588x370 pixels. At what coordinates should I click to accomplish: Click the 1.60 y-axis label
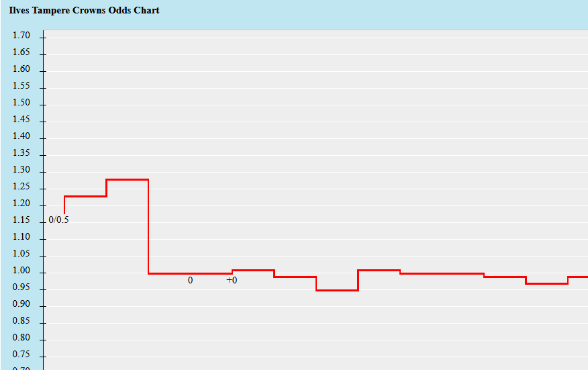[21, 69]
